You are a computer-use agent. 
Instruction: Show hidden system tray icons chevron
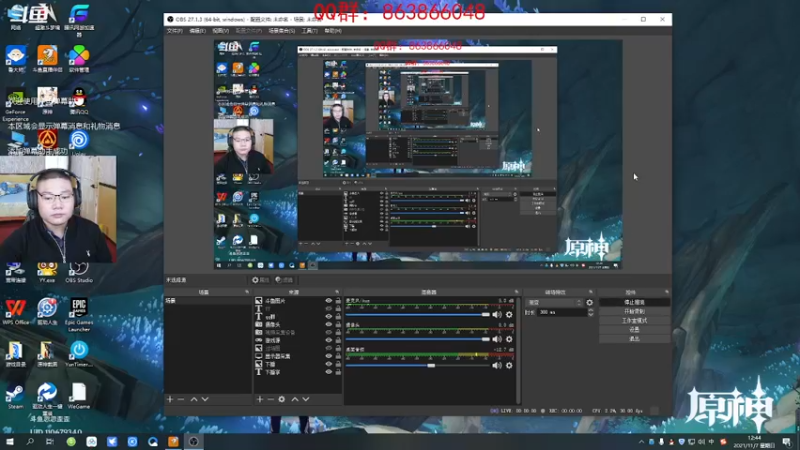(641, 442)
